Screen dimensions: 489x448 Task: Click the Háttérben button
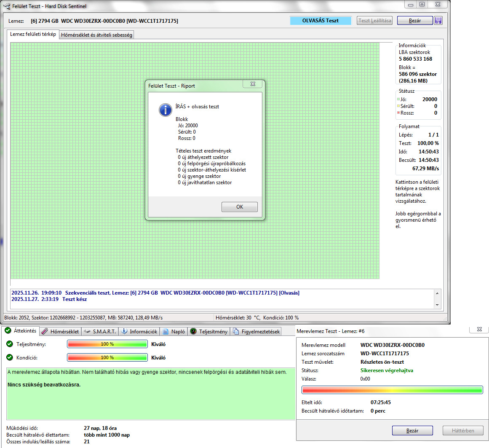(x=463, y=431)
